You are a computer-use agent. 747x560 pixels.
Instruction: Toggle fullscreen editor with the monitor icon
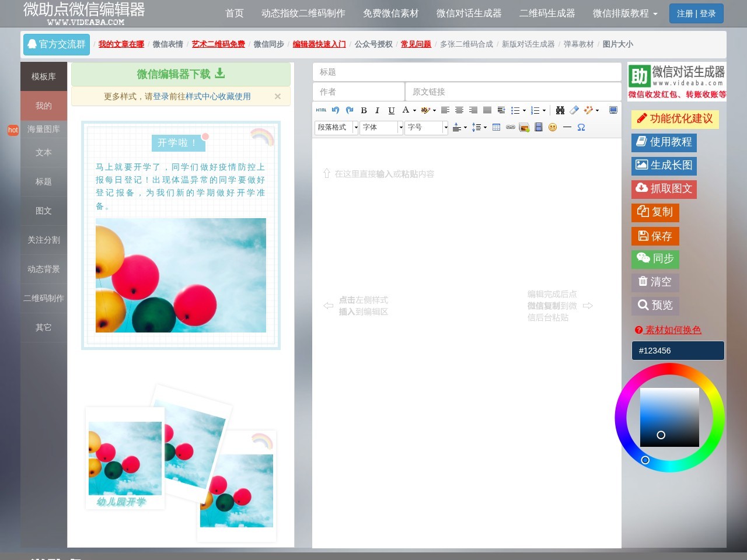613,110
